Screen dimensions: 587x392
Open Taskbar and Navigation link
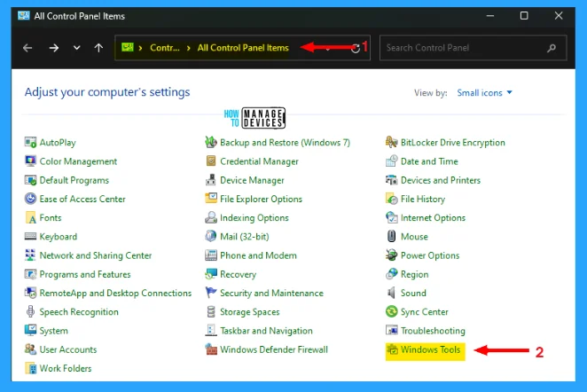point(266,331)
